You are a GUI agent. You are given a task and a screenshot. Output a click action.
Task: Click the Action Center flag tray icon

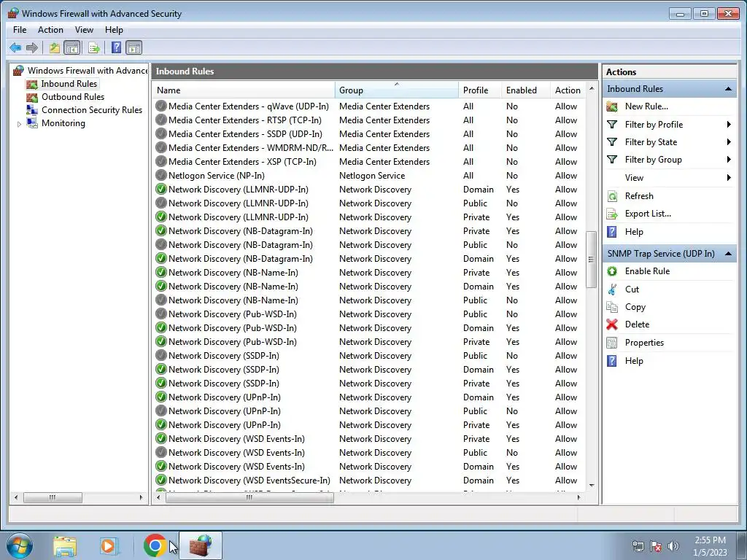[x=656, y=545]
